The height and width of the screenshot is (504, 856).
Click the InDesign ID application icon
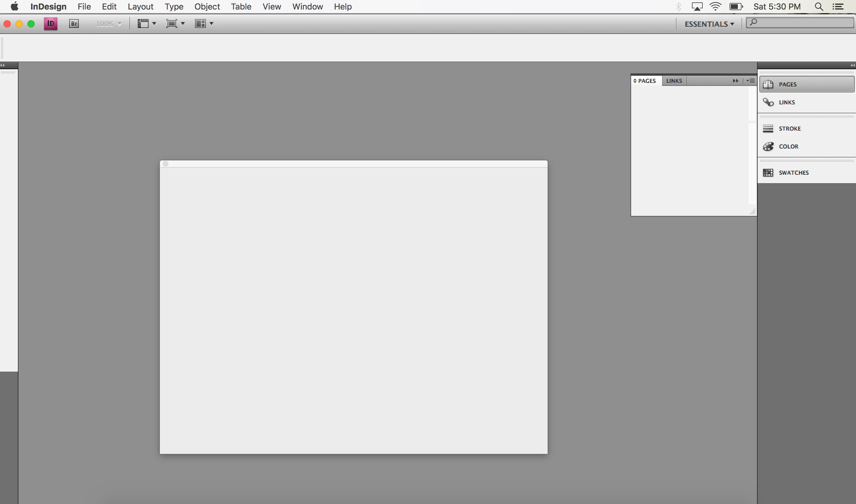[51, 24]
